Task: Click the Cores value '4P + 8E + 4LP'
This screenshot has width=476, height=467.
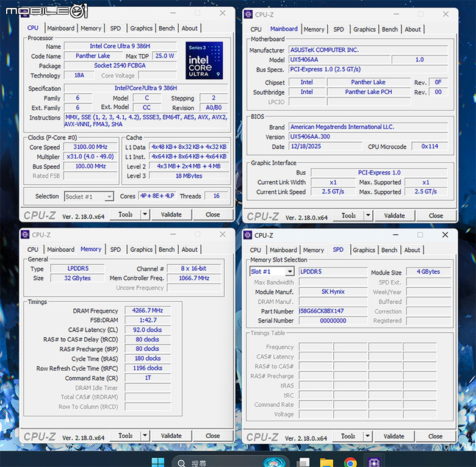Action: [157, 196]
